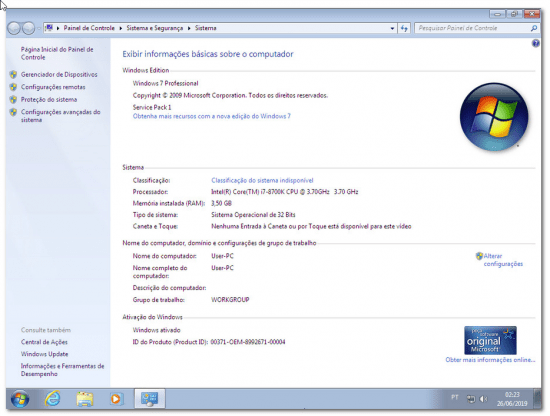Open Gerenciador de Dispositivos link
Viewport: 550px width, 416px height.
[59, 74]
